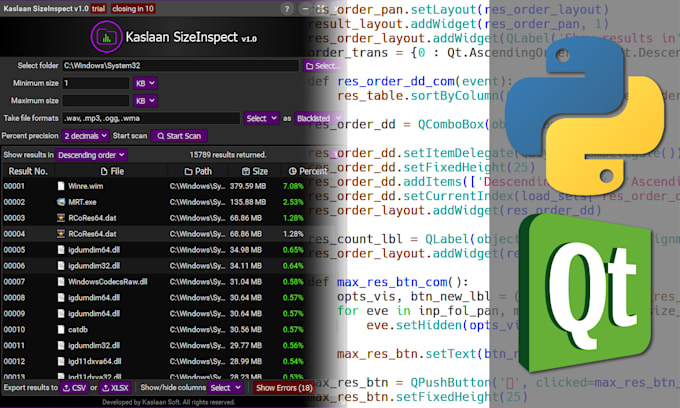
Task: Click the WindowsCodecsRaw.dll file icon
Action: pyautogui.click(x=61, y=281)
